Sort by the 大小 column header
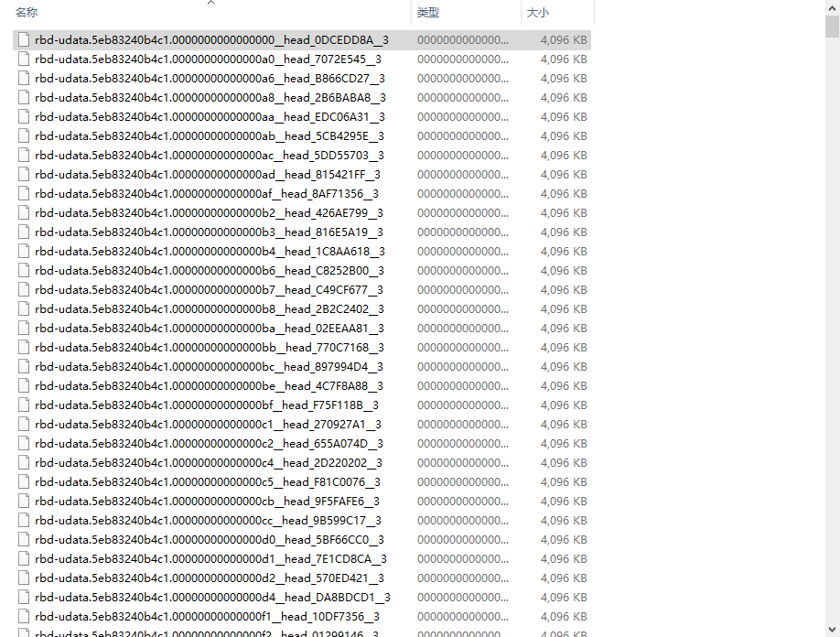840x637 pixels. tap(537, 13)
